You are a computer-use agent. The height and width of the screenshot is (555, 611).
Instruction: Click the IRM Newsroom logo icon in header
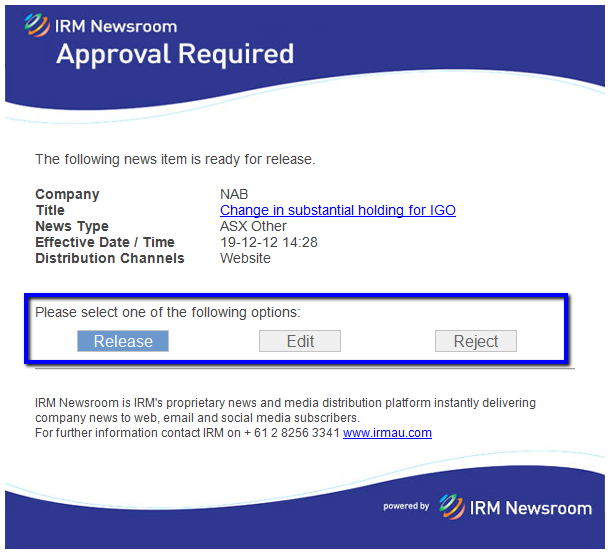37,25
